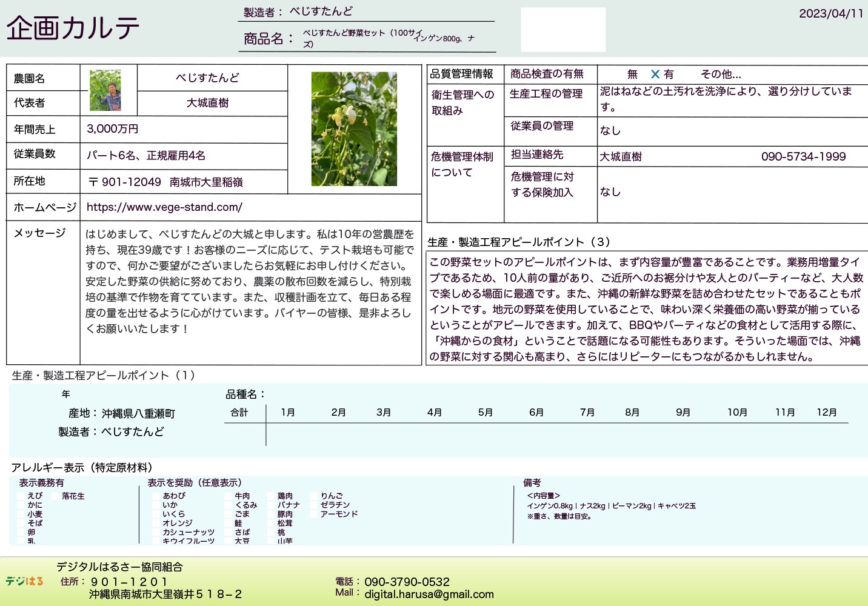Click the デジはる logo in the footer

[x=25, y=581]
